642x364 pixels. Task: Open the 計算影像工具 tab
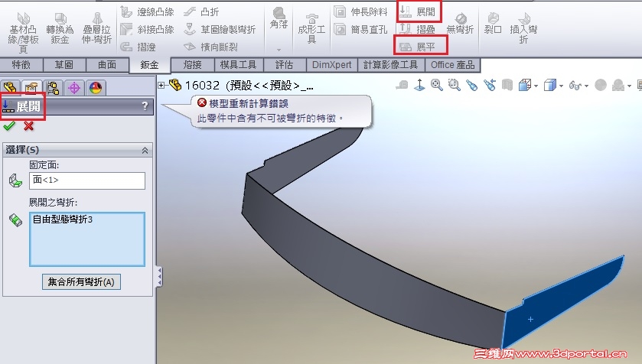[x=390, y=65]
